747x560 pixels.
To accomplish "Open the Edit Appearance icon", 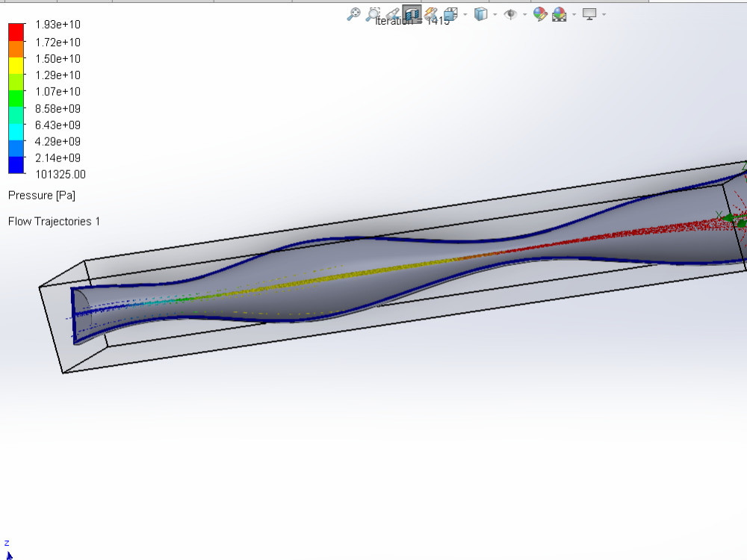I will [539, 13].
